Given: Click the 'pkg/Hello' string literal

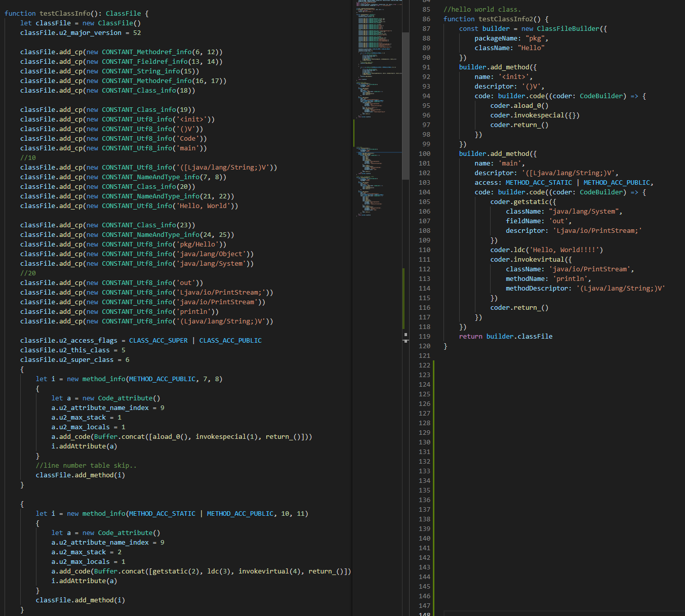Looking at the screenshot, I should click(x=197, y=244).
